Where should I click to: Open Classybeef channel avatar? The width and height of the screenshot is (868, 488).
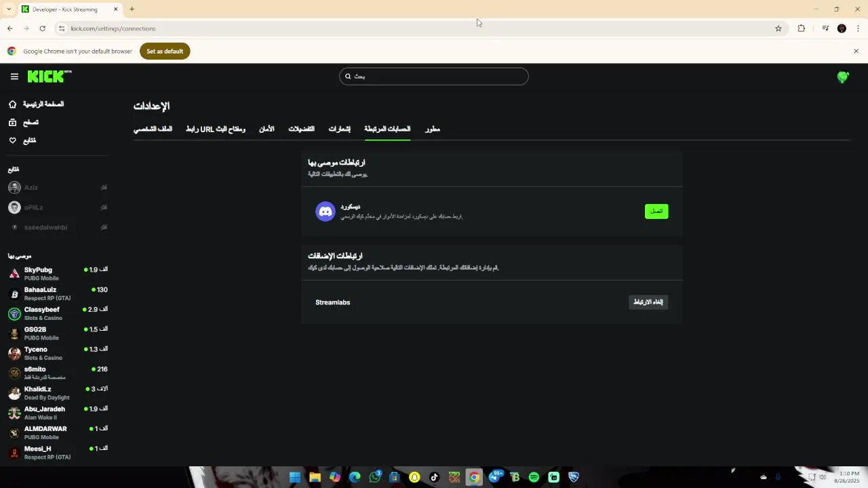point(14,314)
